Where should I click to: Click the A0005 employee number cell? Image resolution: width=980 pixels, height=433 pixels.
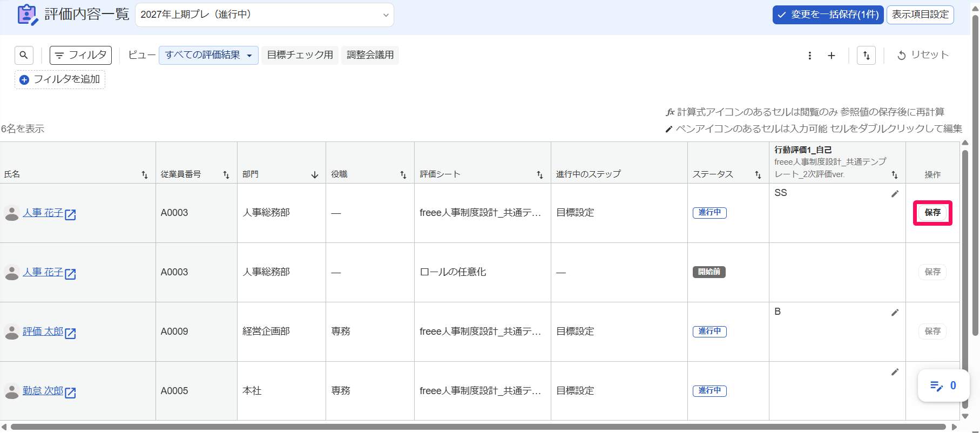pos(197,391)
